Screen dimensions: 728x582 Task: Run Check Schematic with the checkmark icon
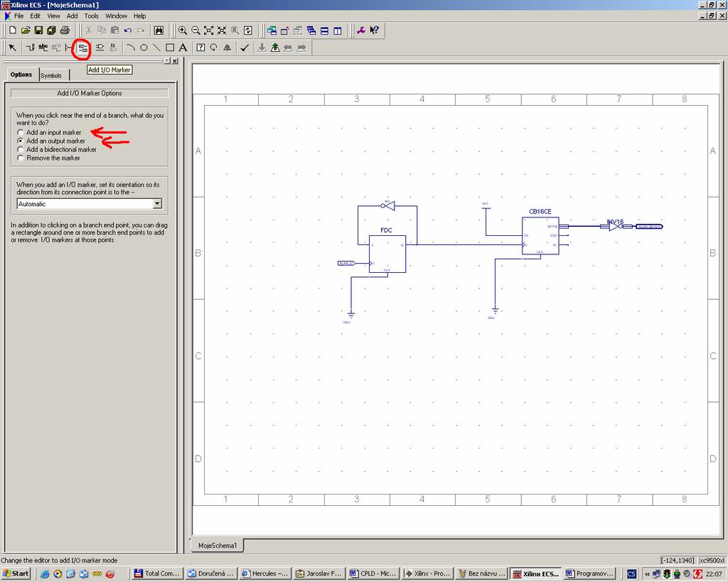(245, 48)
